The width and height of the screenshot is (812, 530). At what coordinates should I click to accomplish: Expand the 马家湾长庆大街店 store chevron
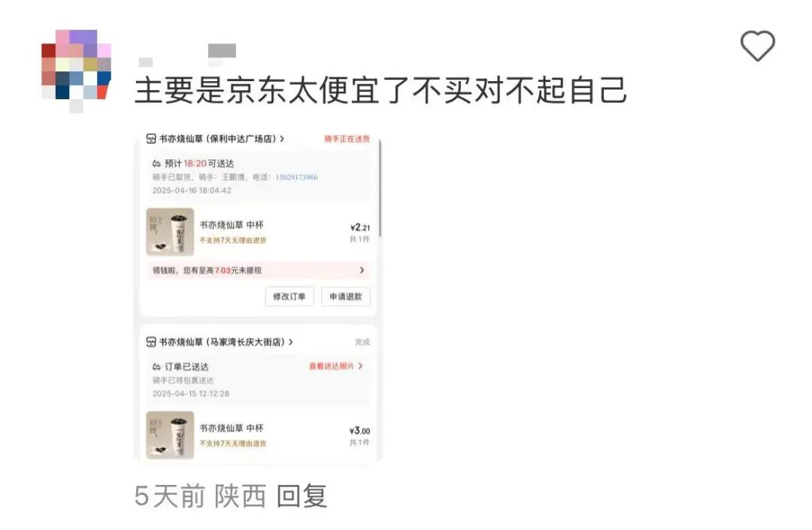(x=290, y=342)
